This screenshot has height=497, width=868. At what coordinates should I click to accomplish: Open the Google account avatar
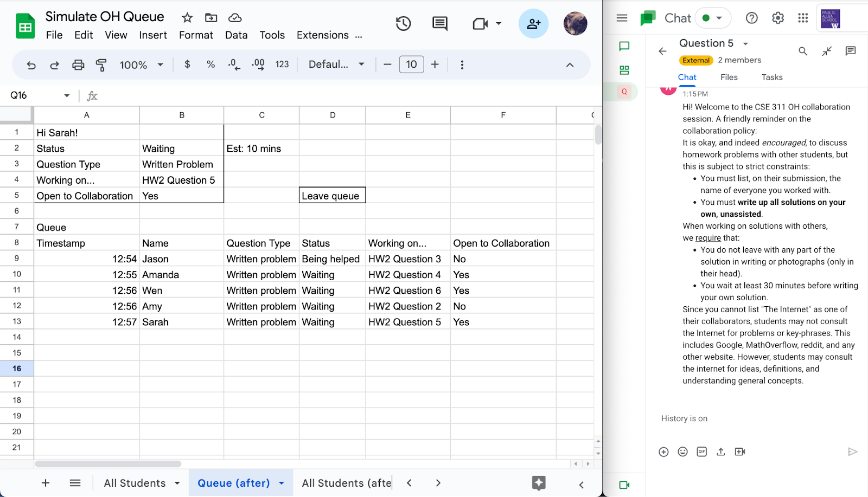tap(576, 24)
